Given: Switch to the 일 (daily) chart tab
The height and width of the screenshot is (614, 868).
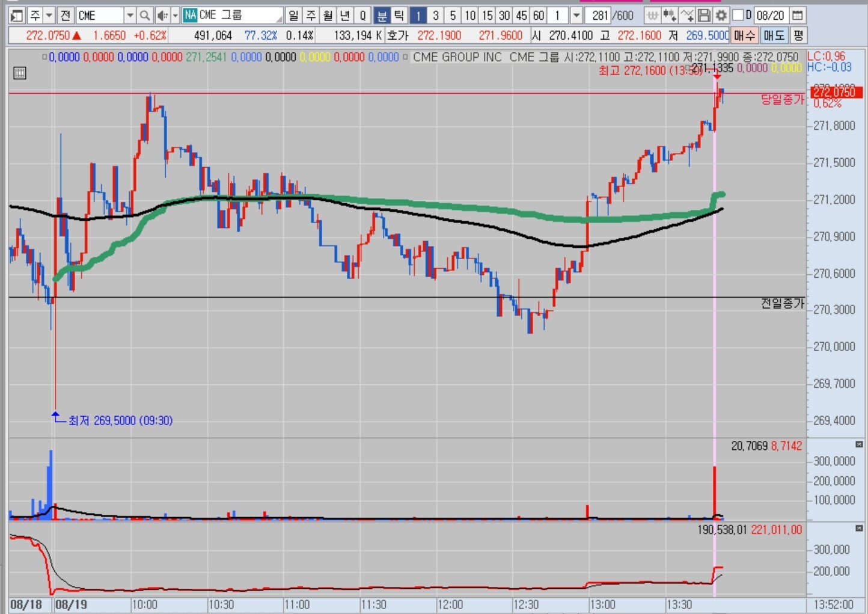Looking at the screenshot, I should [293, 16].
